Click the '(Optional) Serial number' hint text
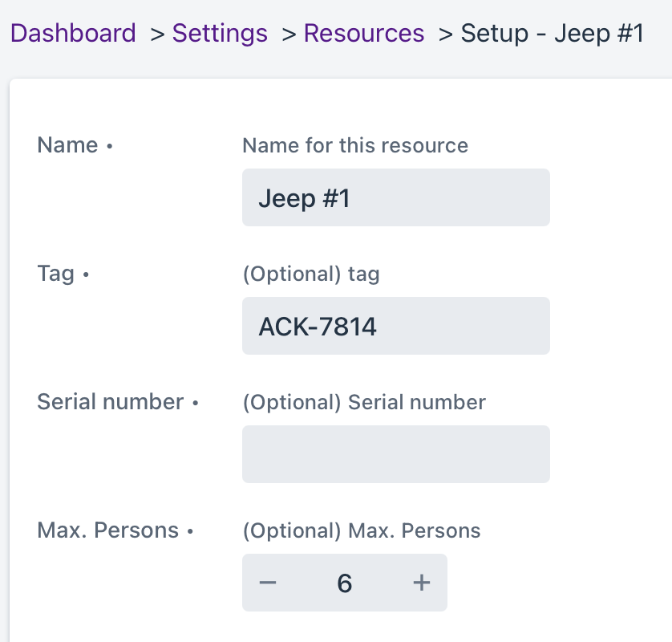 (x=364, y=402)
